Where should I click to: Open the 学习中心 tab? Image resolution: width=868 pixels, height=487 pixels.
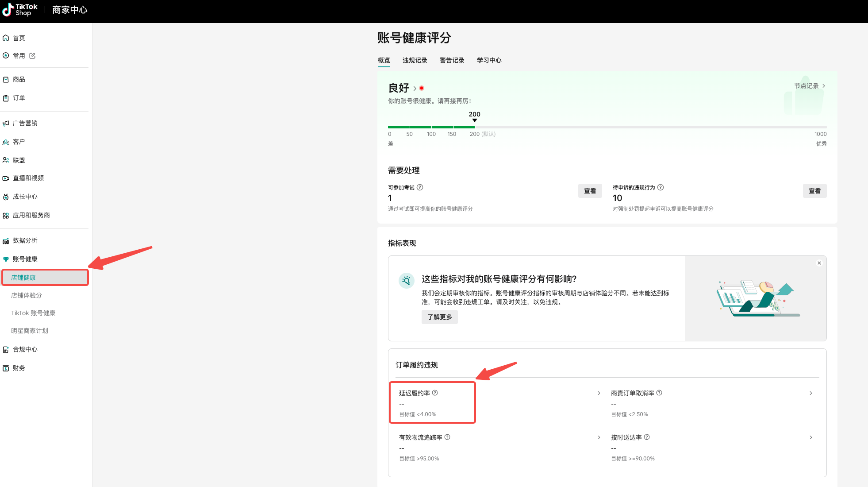pyautogui.click(x=489, y=60)
